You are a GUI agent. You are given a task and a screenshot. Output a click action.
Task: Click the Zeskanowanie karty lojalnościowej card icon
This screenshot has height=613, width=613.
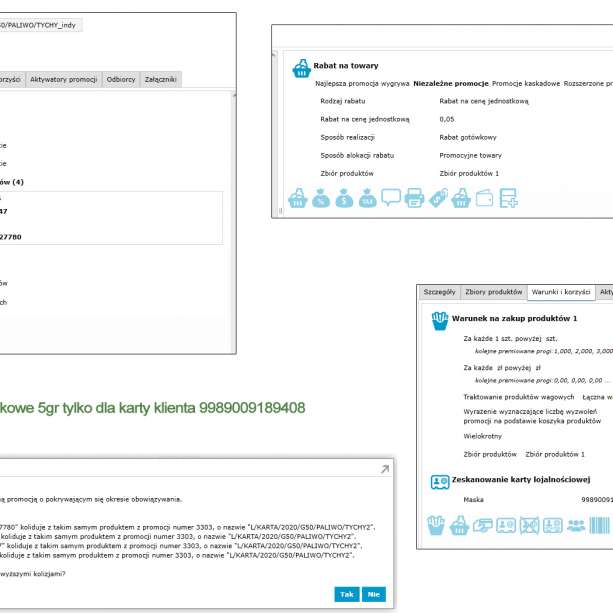440,482
